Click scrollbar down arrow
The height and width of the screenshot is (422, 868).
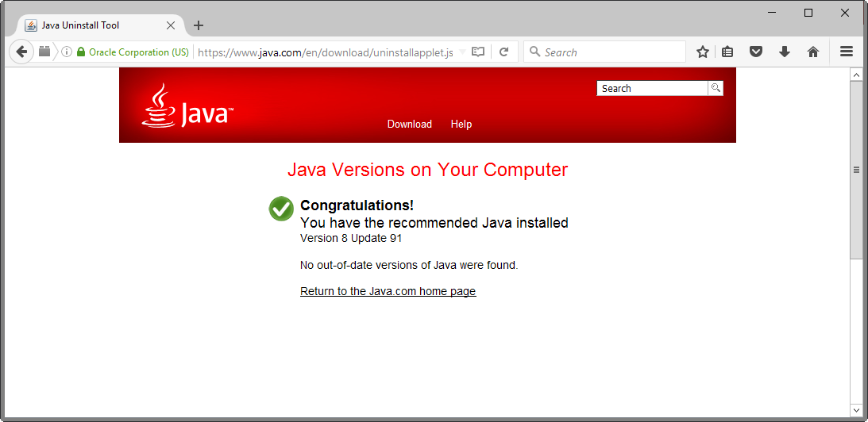pos(856,410)
